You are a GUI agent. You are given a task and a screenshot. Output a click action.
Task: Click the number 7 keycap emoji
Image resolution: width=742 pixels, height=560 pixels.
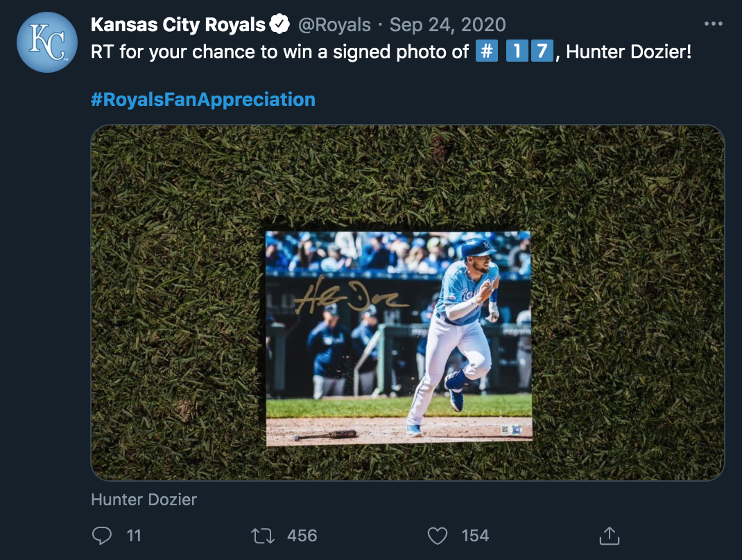(x=542, y=52)
